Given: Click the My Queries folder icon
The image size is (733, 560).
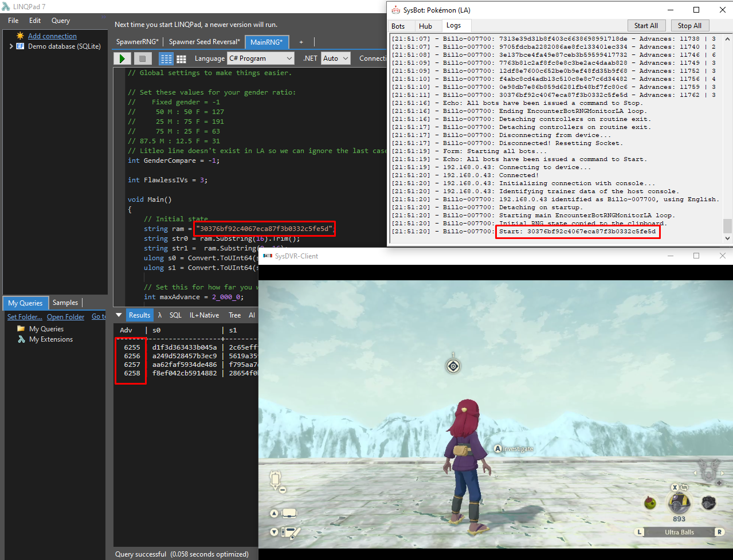Looking at the screenshot, I should (x=21, y=328).
